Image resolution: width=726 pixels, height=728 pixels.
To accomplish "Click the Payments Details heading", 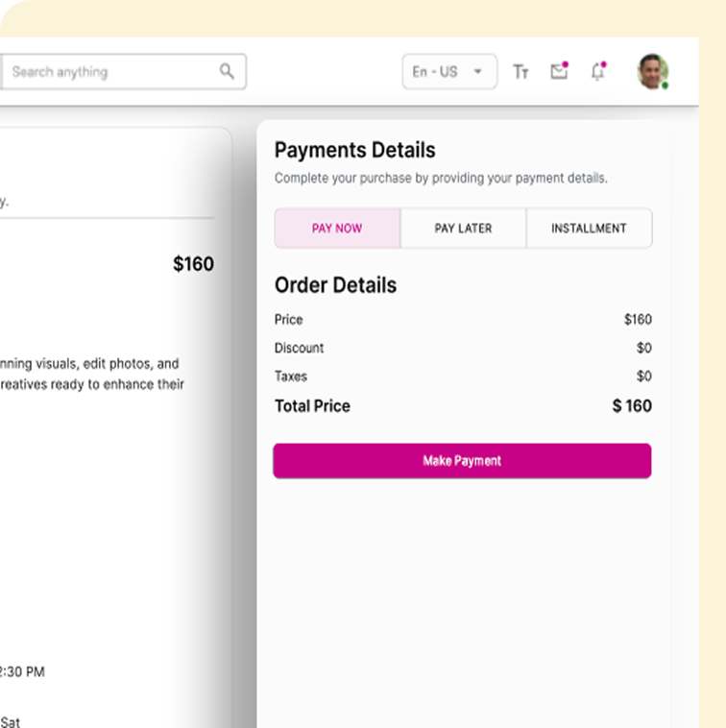I will [354, 150].
